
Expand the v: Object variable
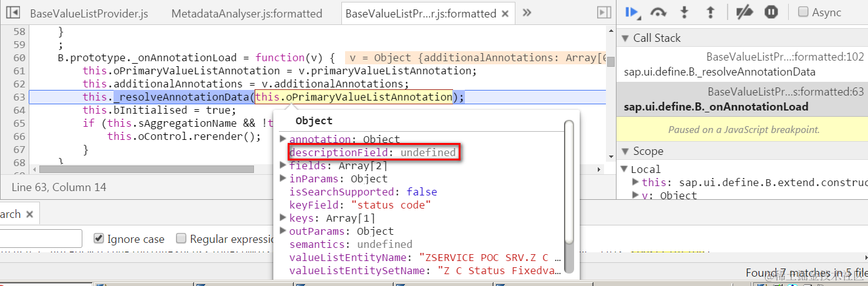pyautogui.click(x=635, y=195)
